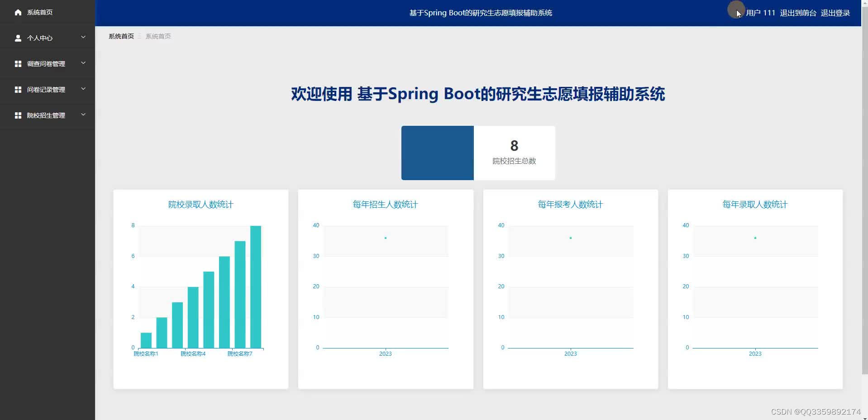Click the shortest bar above 院校名称1
This screenshot has height=420, width=868.
(x=146, y=340)
